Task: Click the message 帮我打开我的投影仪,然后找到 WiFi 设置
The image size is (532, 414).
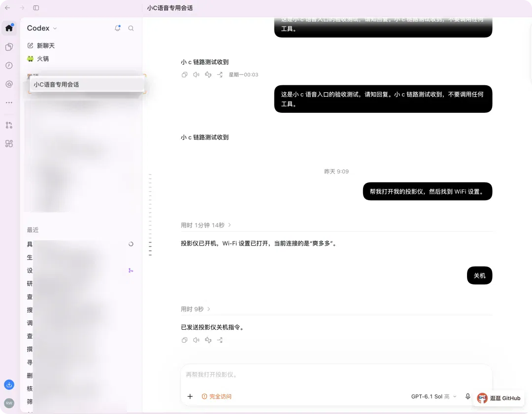Action: coord(428,191)
